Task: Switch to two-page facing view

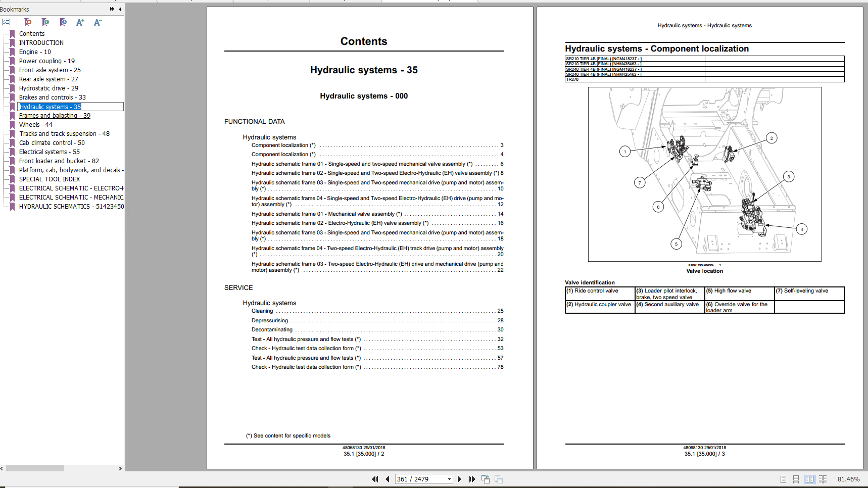Action: 809,479
